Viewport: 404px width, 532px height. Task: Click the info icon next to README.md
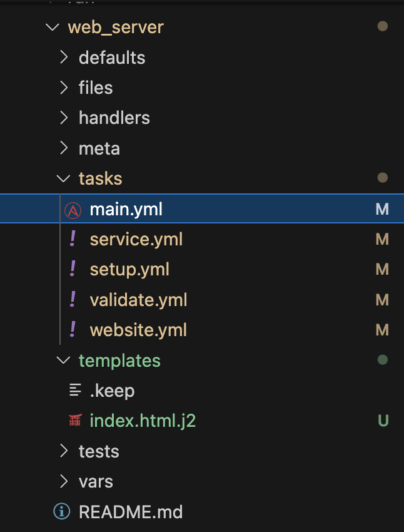point(61,512)
